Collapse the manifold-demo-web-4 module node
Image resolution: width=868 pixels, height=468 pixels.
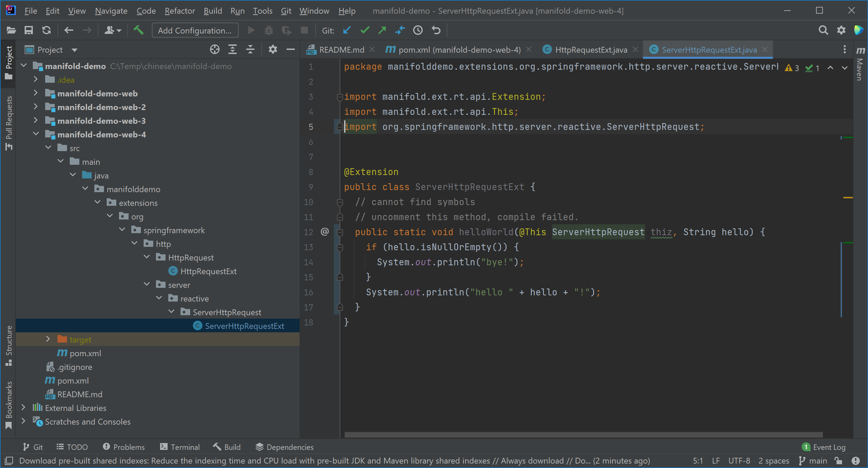(36, 133)
